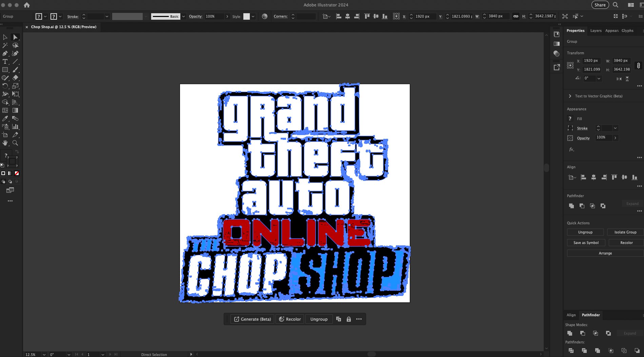Click the Arrange button
Screen dimensions: 644x357
(605, 253)
